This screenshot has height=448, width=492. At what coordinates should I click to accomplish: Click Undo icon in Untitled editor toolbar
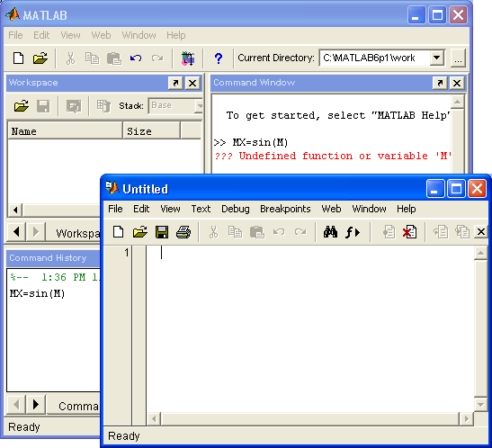279,232
